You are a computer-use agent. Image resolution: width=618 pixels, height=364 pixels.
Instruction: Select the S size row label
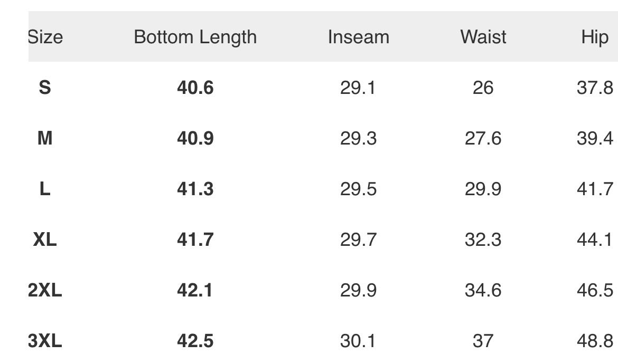(45, 88)
